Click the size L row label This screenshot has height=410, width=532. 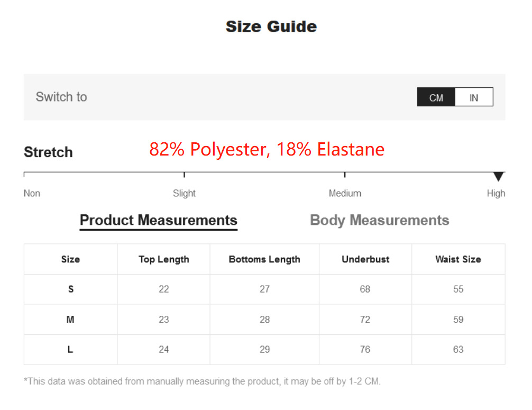70,350
